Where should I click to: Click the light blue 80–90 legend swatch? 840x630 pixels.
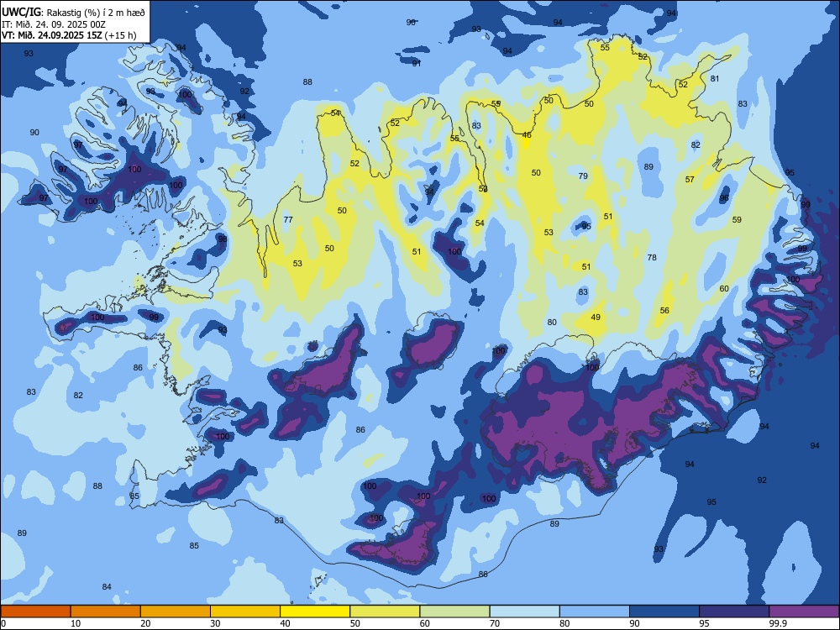[594, 612]
